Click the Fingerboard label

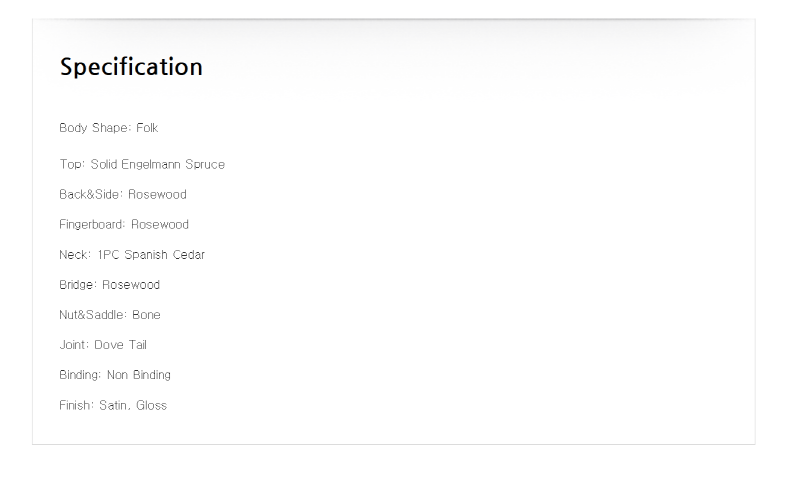point(91,225)
